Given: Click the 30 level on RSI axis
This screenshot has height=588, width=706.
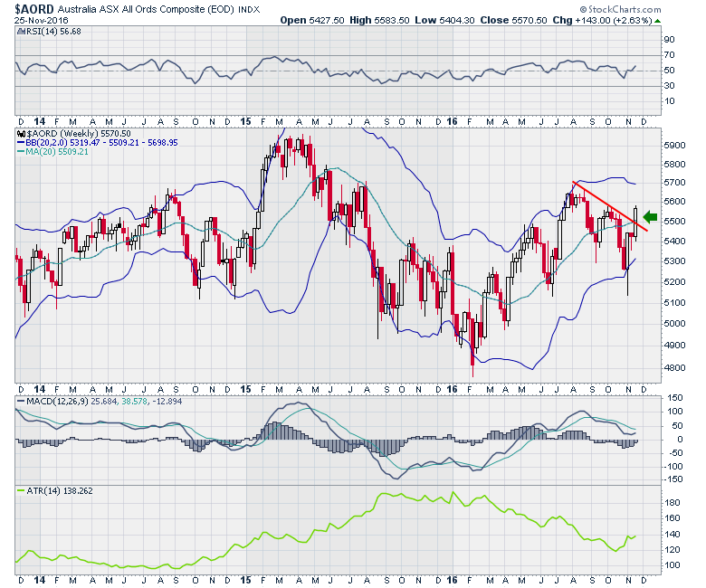Looking at the screenshot, I should point(670,85).
